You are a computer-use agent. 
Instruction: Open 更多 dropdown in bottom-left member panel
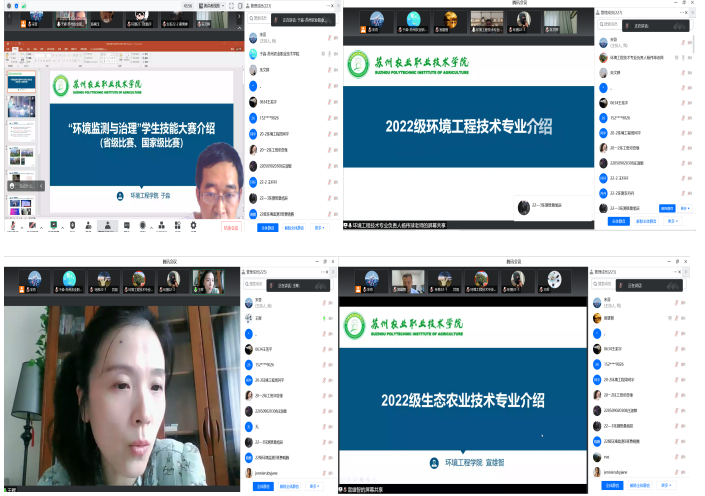(x=314, y=486)
